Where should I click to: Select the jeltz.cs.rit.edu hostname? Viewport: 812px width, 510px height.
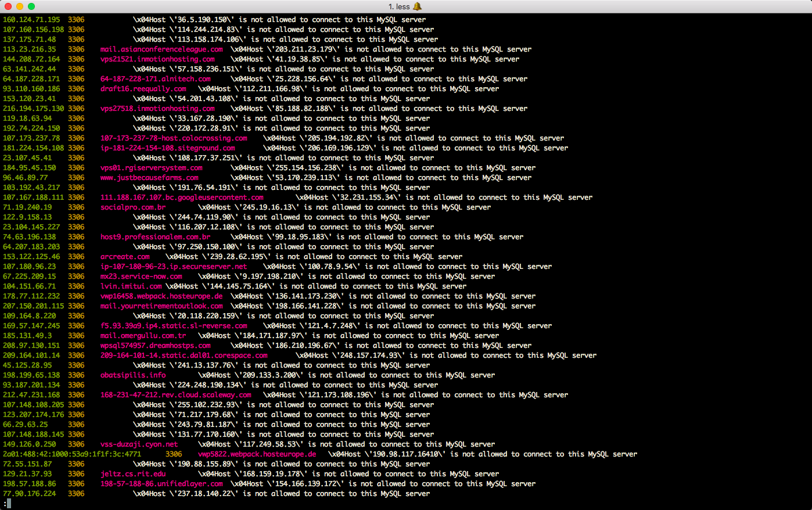pyautogui.click(x=133, y=474)
